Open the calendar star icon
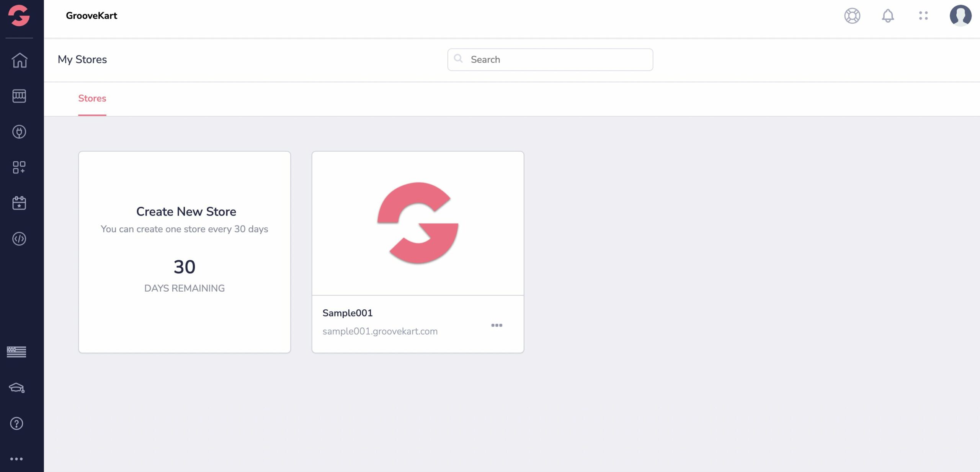Viewport: 980px width, 472px height. pos(19,203)
